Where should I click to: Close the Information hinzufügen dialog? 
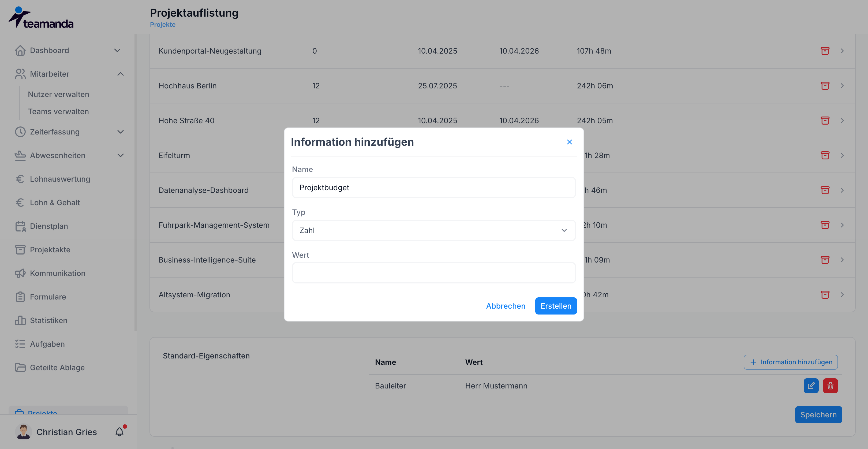coord(569,142)
